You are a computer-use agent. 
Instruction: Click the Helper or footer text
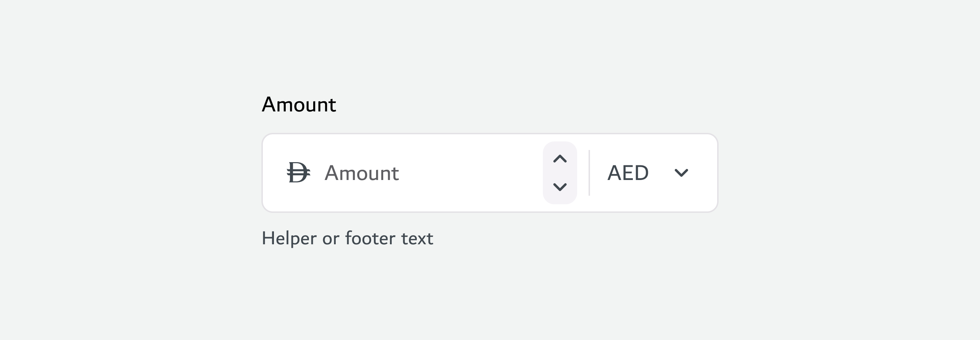click(347, 239)
